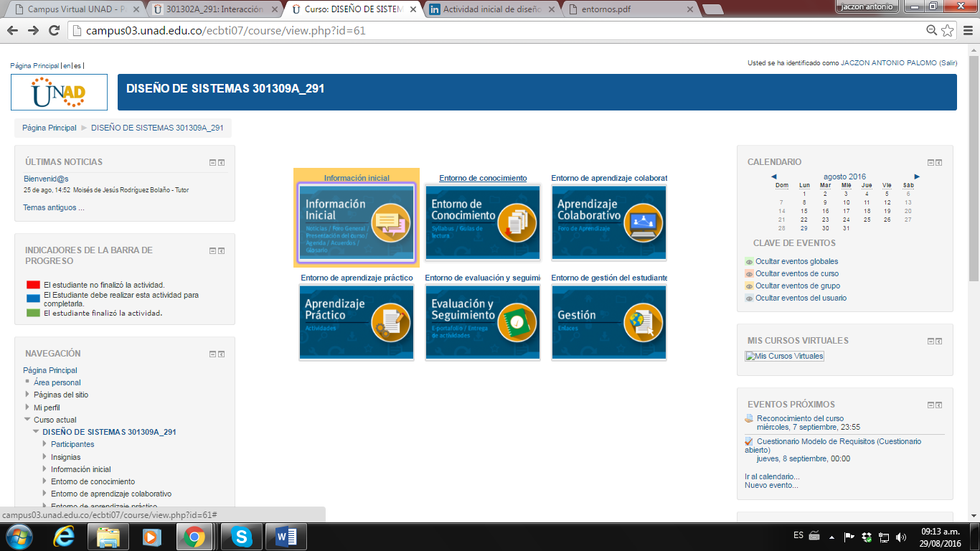
Task: Open the Aprendizaje Práctico tile image
Action: coord(357,322)
